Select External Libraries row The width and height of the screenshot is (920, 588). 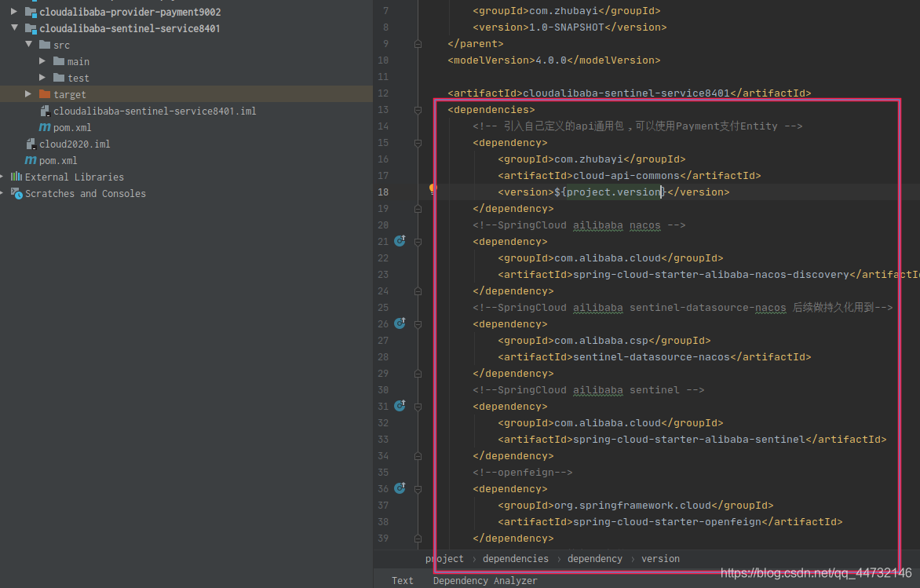[x=186, y=177]
